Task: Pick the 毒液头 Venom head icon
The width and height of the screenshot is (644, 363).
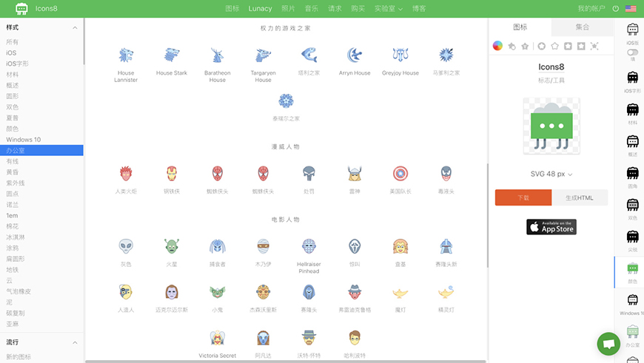Action: click(446, 174)
